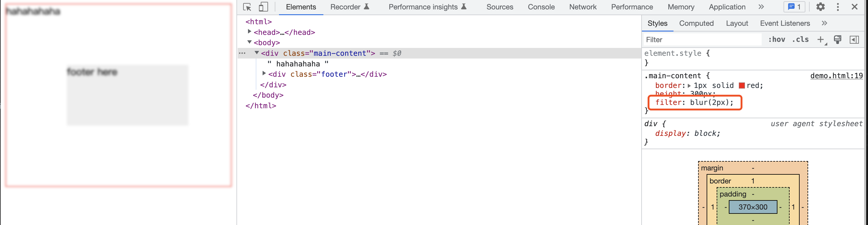
Task: Toggle the rendering emulations paintbrush icon
Action: 837,40
